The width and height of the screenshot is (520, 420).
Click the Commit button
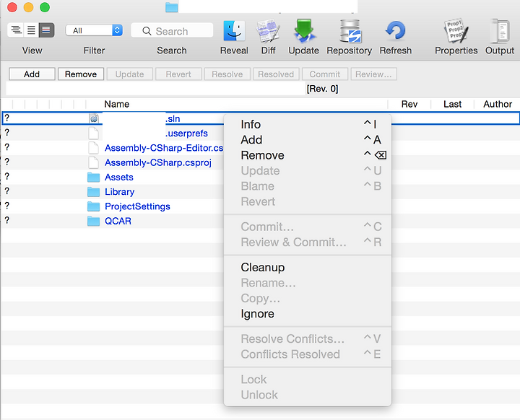pos(325,74)
